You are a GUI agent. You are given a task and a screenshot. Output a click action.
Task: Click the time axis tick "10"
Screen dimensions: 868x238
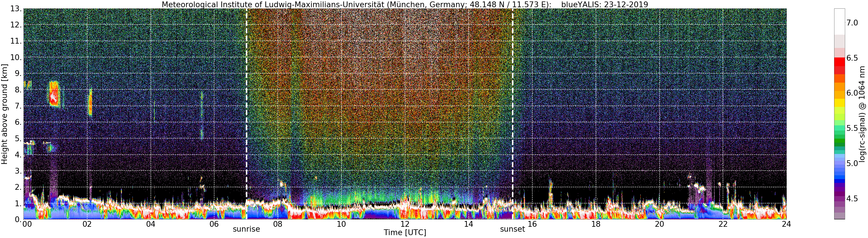tap(341, 224)
